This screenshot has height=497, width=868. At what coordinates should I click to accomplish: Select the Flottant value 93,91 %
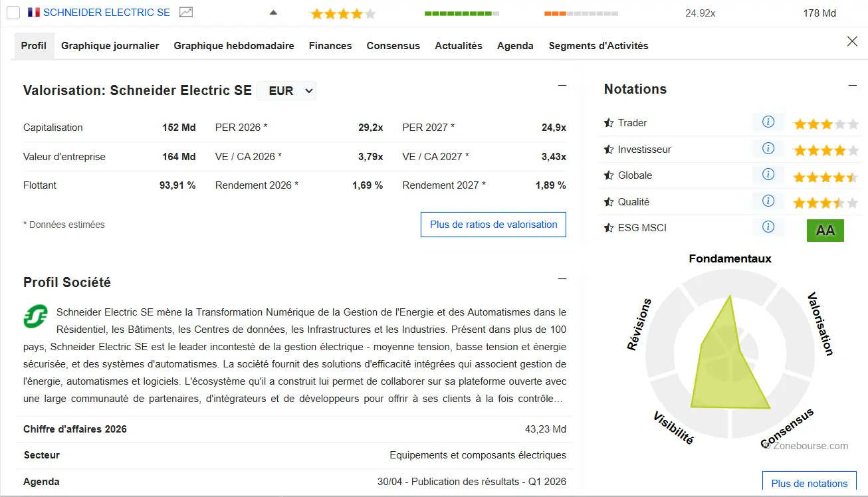[177, 185]
